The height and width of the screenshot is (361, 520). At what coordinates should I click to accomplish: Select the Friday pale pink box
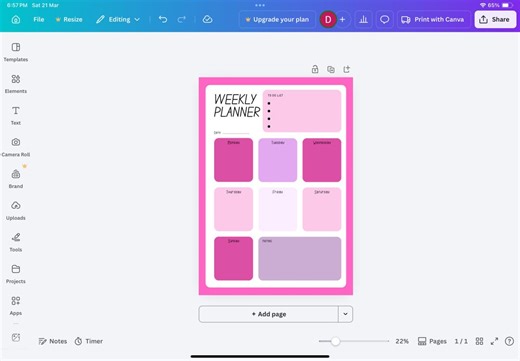278,209
